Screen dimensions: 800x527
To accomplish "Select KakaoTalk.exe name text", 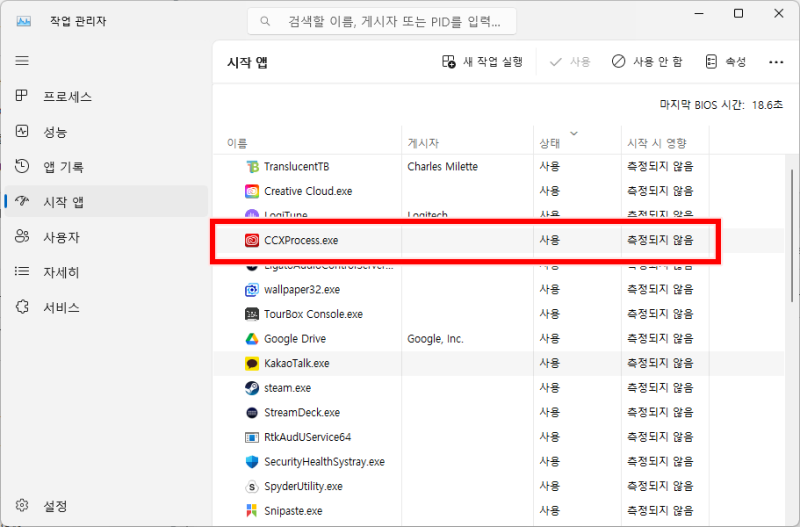I will click(297, 363).
